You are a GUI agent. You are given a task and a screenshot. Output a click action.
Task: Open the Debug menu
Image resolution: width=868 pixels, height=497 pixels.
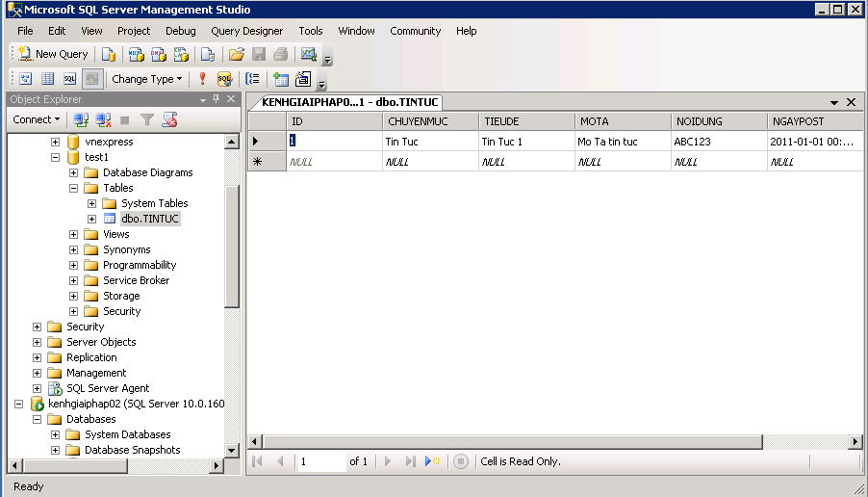pos(181,31)
